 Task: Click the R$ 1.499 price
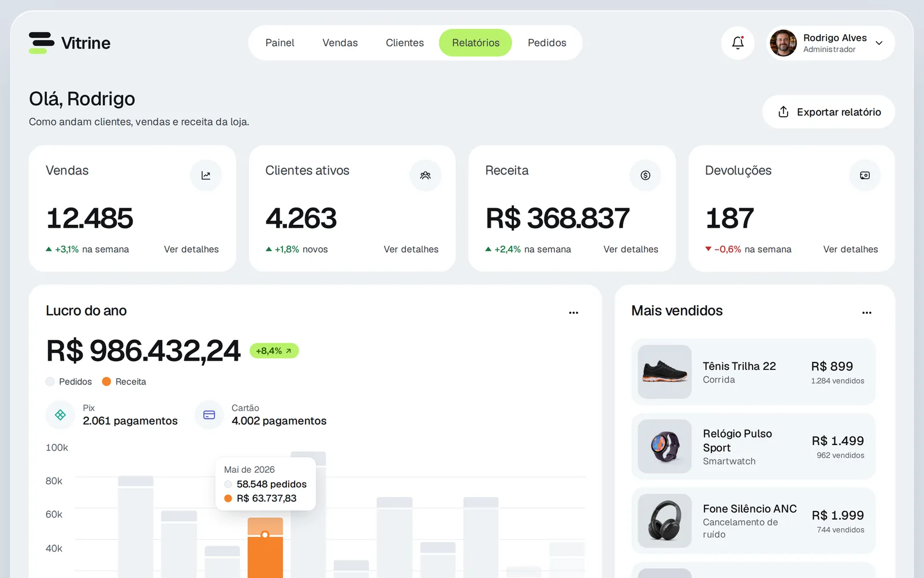(x=838, y=440)
